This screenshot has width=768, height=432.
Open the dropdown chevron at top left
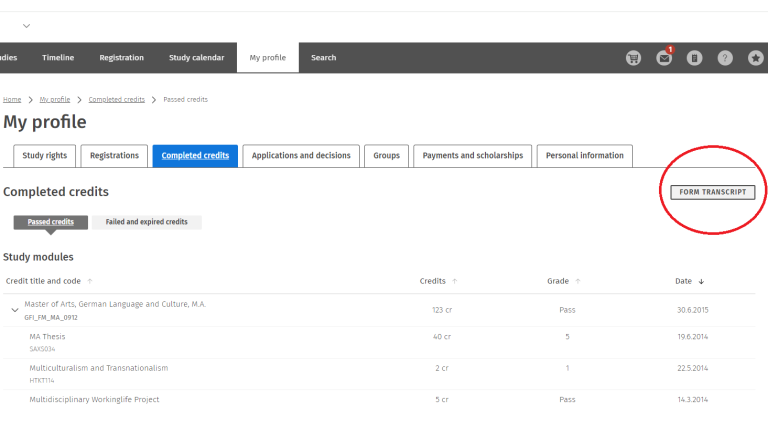coord(26,25)
